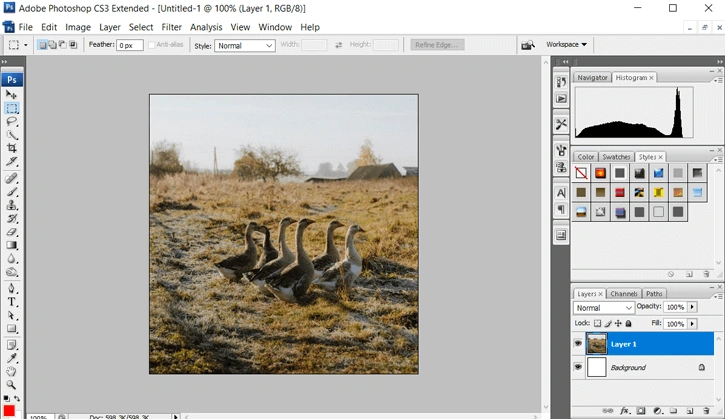The height and width of the screenshot is (419, 725).
Task: Switch to the Paths tab
Action: click(654, 294)
